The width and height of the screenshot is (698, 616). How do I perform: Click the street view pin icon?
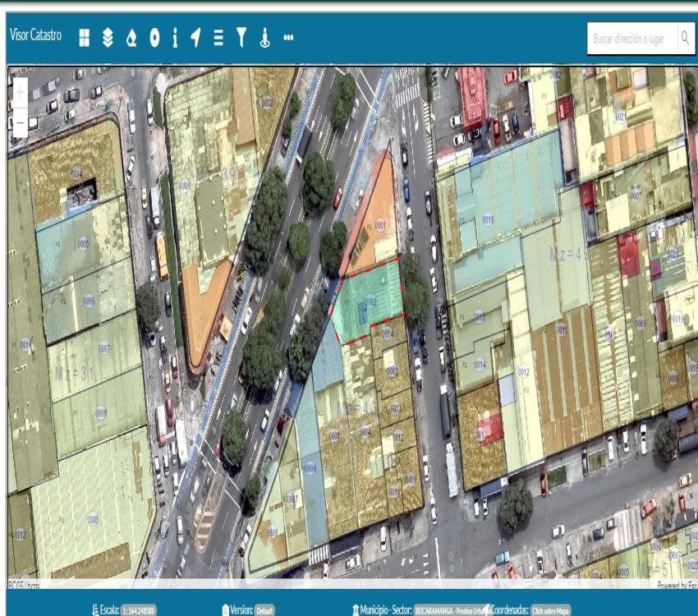pos(264,38)
